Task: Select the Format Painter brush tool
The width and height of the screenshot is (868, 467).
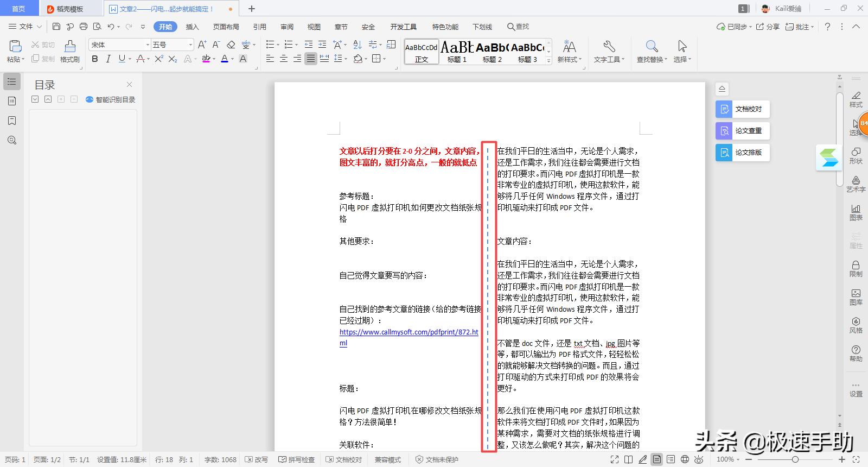Action: (70, 46)
